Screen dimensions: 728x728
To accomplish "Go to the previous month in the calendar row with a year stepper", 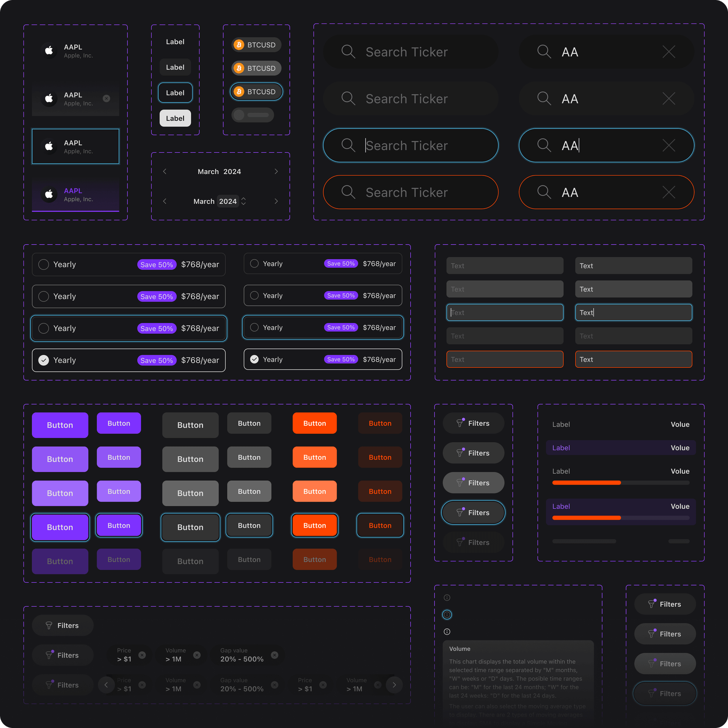I will coord(165,201).
